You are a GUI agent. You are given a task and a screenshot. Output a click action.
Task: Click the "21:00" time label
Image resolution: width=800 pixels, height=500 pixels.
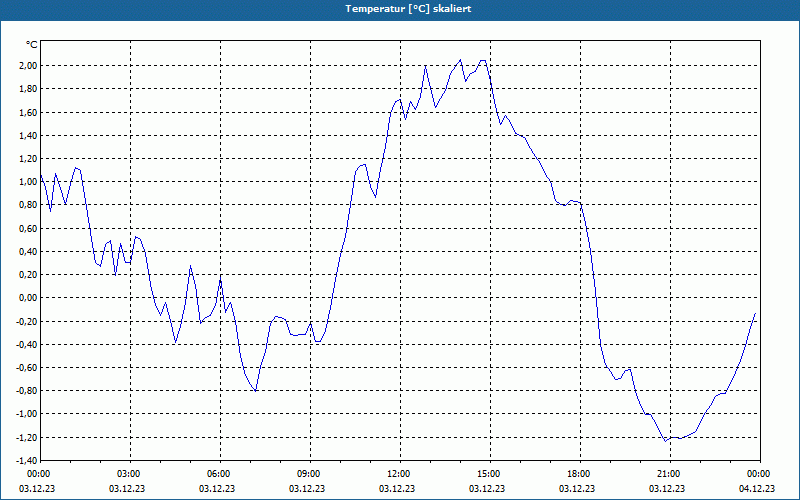pyautogui.click(x=670, y=474)
